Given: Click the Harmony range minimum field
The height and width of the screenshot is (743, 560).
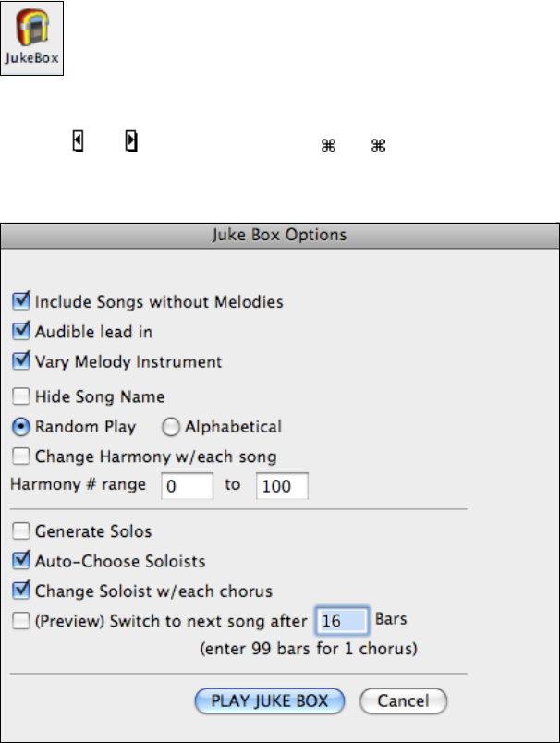Looking at the screenshot, I should (187, 485).
